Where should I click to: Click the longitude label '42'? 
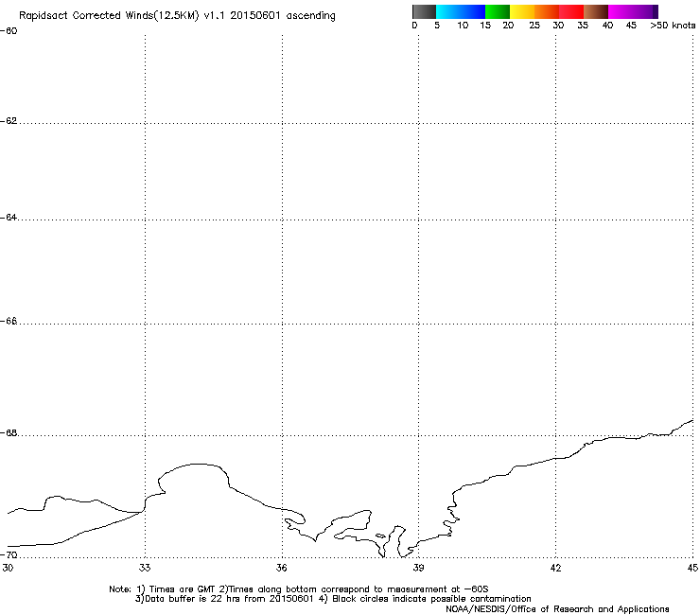[x=555, y=568]
